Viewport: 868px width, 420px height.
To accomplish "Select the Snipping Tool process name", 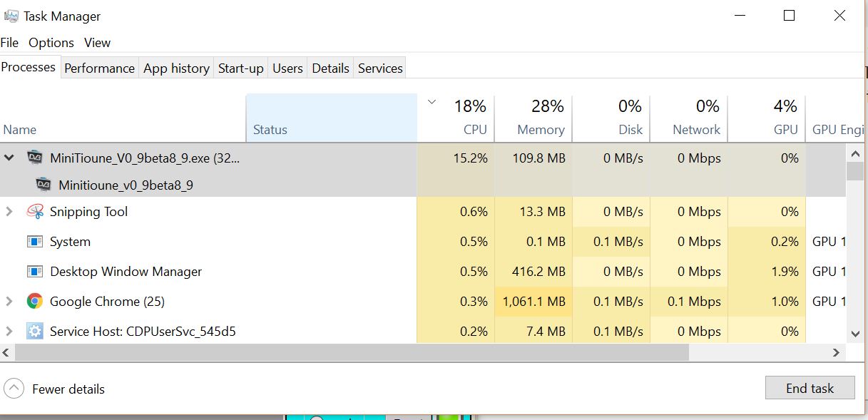I will coord(88,212).
